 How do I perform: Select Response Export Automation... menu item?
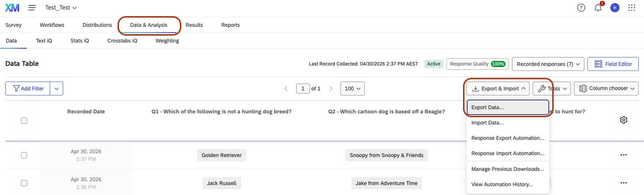[x=508, y=138]
